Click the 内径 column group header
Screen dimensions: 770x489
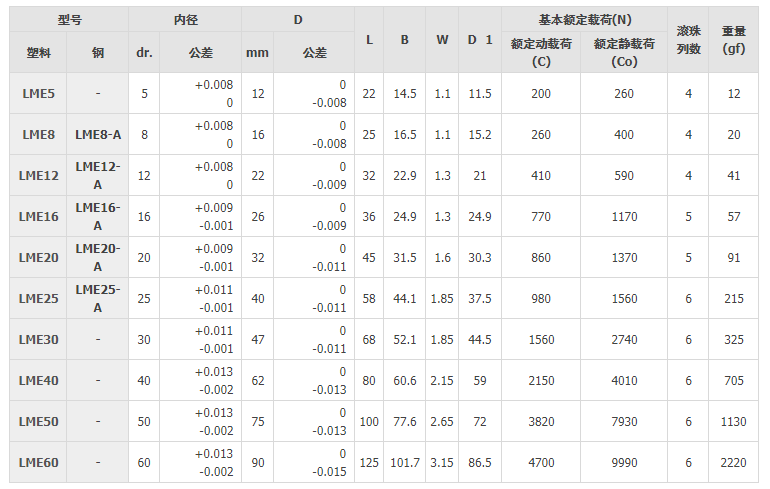(x=186, y=20)
